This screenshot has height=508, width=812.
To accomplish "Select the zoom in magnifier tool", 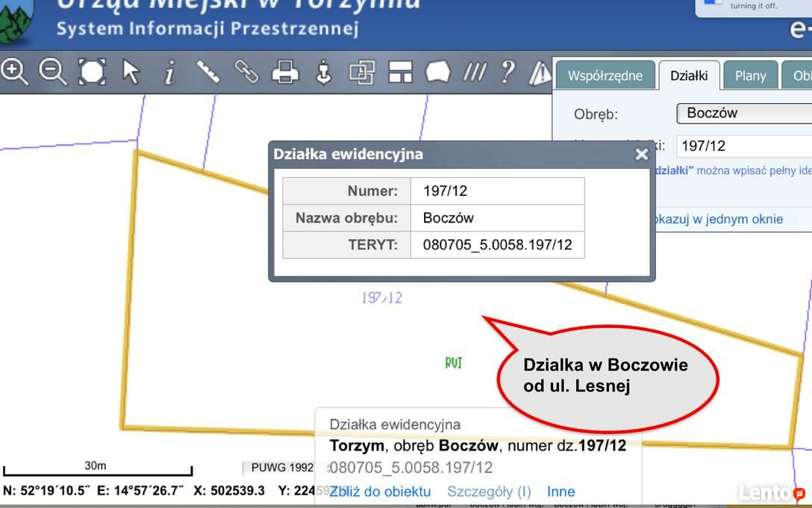I will click(x=14, y=72).
